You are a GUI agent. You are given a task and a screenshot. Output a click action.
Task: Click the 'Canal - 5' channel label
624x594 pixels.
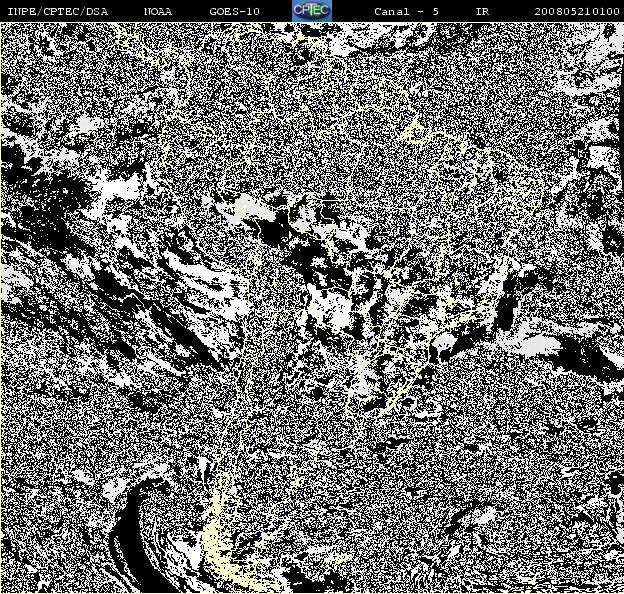[x=406, y=12]
